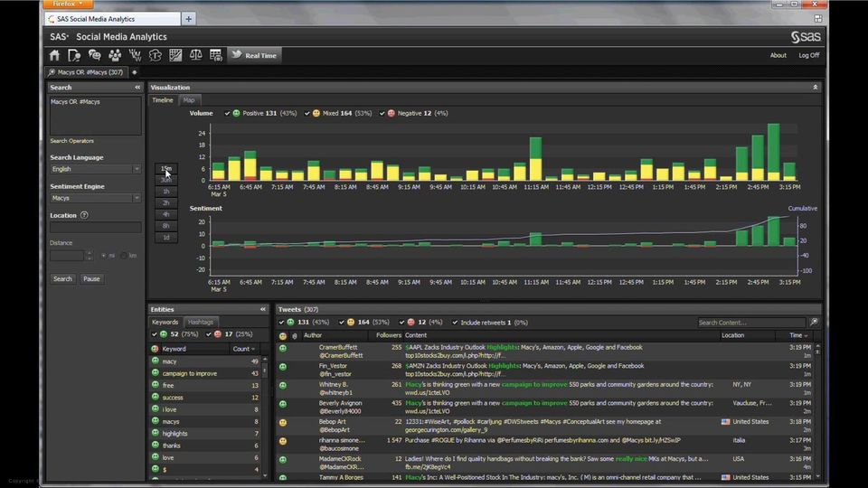Select the 8h time interval

click(166, 226)
